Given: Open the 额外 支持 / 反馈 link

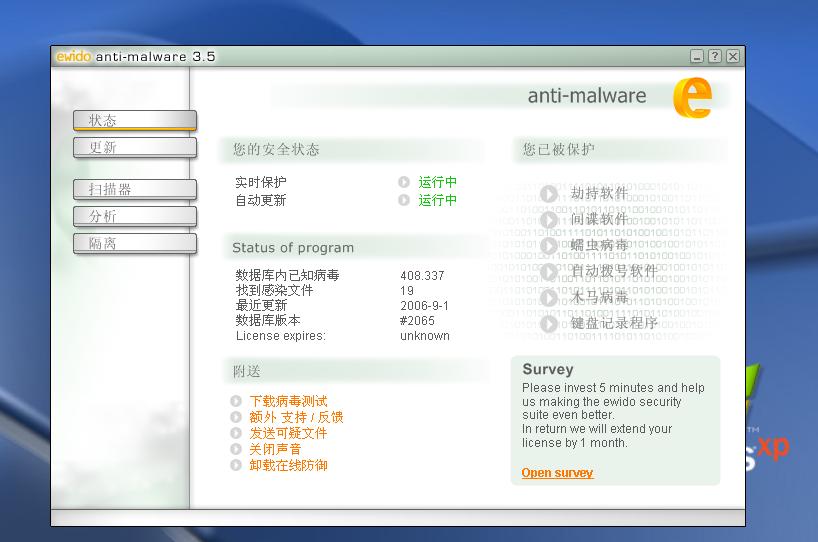Looking at the screenshot, I should pos(296,417).
